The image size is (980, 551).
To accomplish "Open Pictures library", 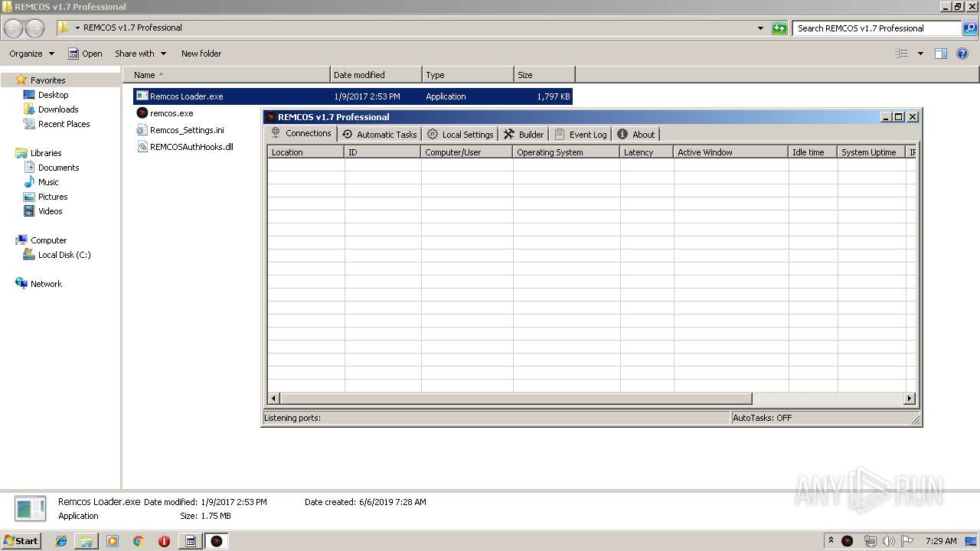I will [x=53, y=197].
